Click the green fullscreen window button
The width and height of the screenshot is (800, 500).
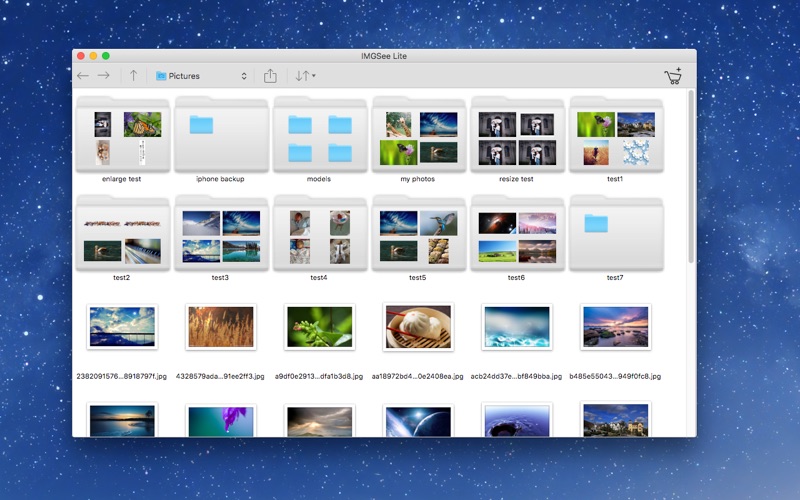click(x=106, y=56)
